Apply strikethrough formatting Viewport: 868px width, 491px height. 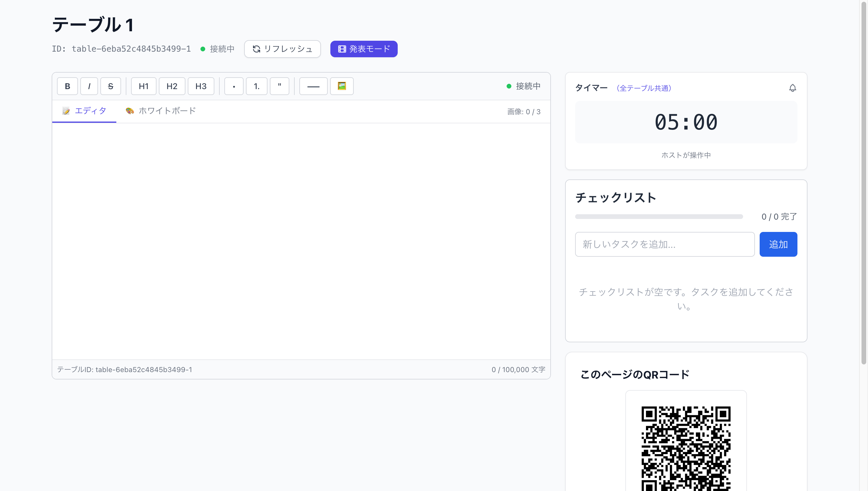tap(111, 86)
